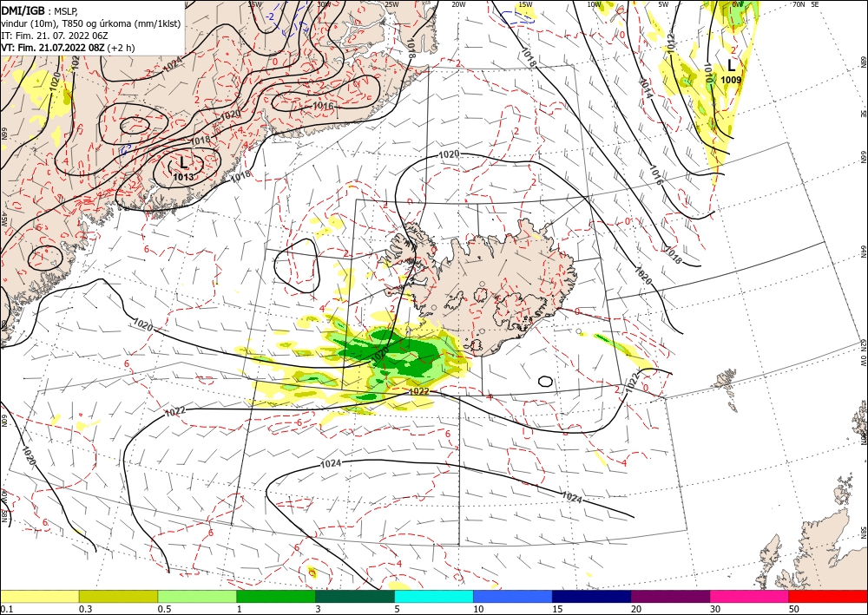The image size is (868, 615).
Task: Click the L low marker labeled 1013
Action: (x=183, y=162)
